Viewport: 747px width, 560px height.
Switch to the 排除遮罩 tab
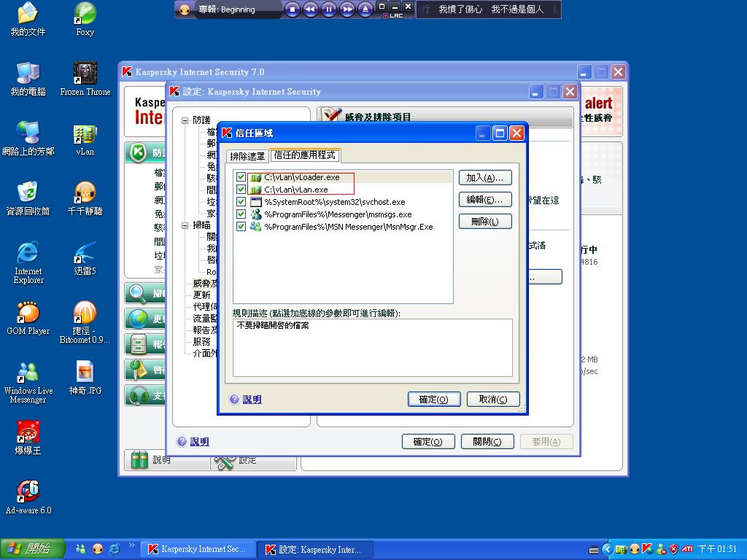pyautogui.click(x=247, y=156)
